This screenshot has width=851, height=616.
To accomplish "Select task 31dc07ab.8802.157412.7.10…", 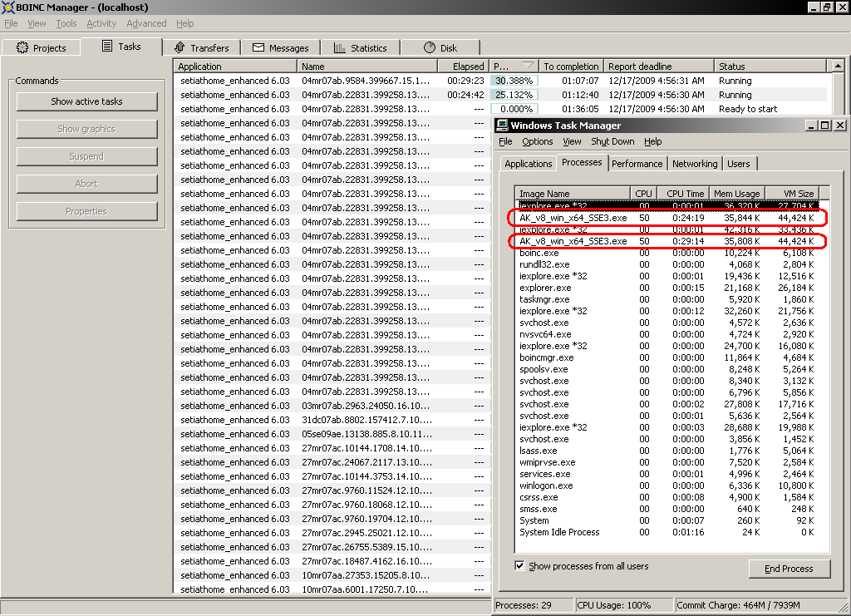I will point(332,420).
